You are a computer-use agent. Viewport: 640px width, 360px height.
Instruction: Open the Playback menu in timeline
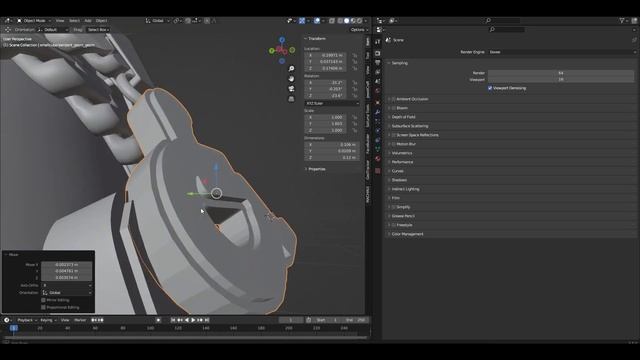(x=27, y=320)
